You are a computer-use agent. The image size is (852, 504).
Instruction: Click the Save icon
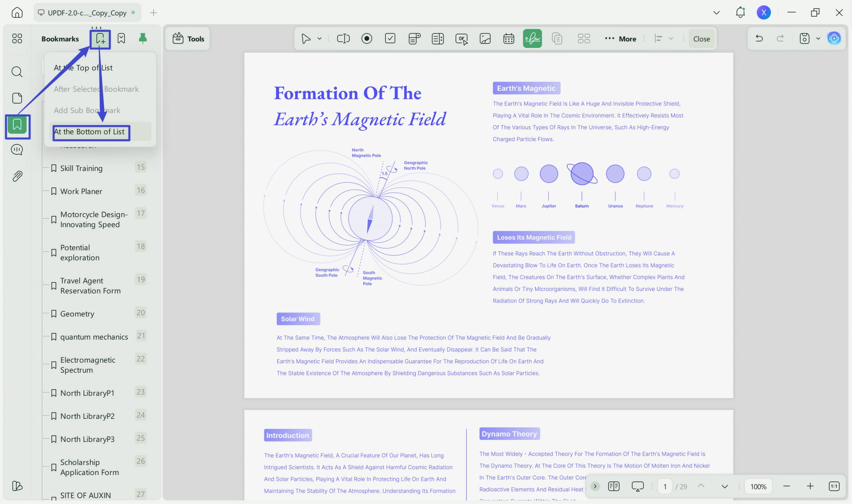coord(804,38)
